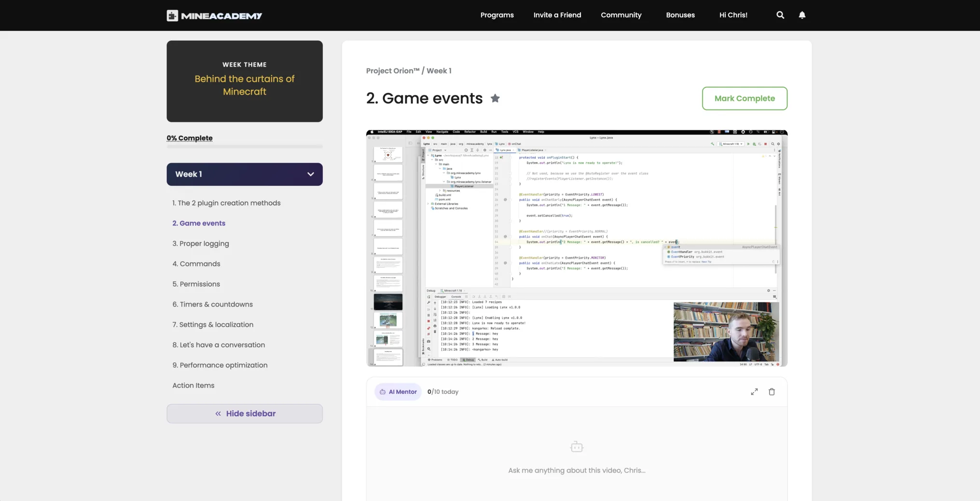
Task: Click Mark Complete button
Action: tap(745, 98)
